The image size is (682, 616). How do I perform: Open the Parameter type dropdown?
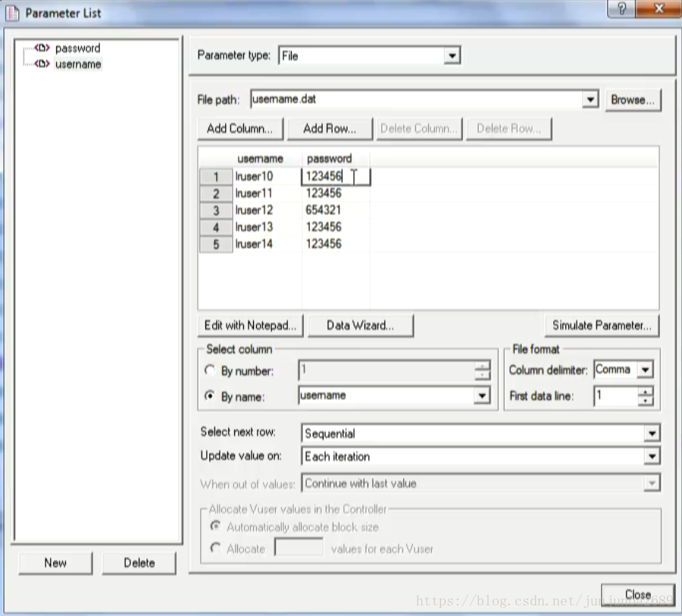(452, 55)
